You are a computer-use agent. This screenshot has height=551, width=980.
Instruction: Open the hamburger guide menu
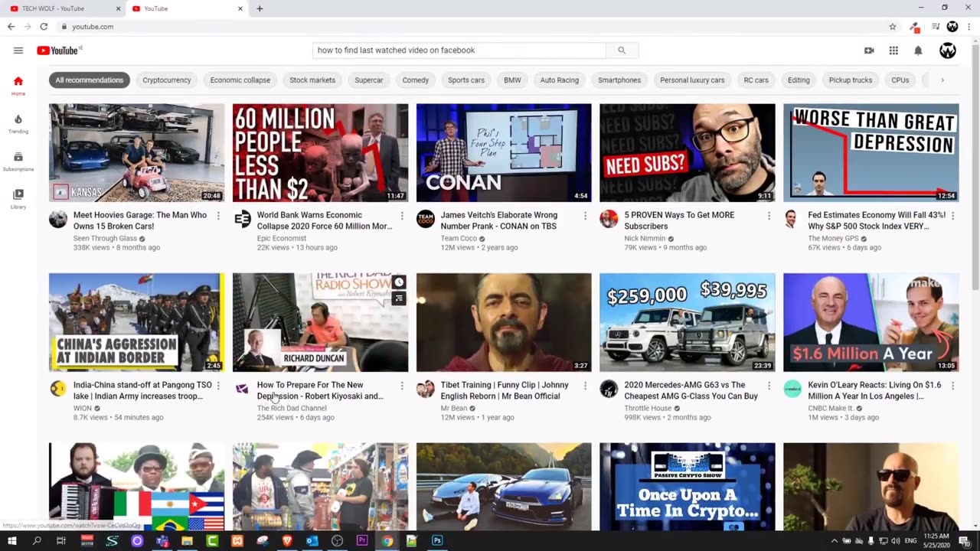point(18,51)
